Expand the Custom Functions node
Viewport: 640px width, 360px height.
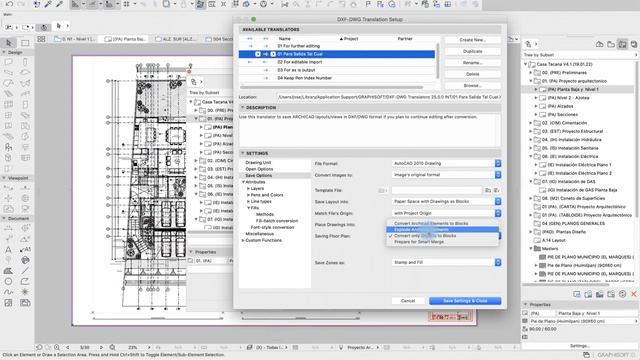tap(243, 240)
